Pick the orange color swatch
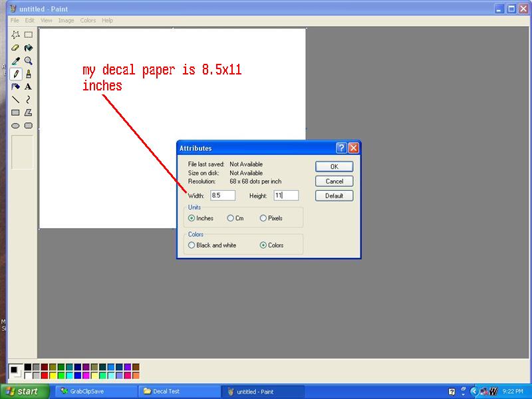The height and width of the screenshot is (399, 532). (x=136, y=375)
